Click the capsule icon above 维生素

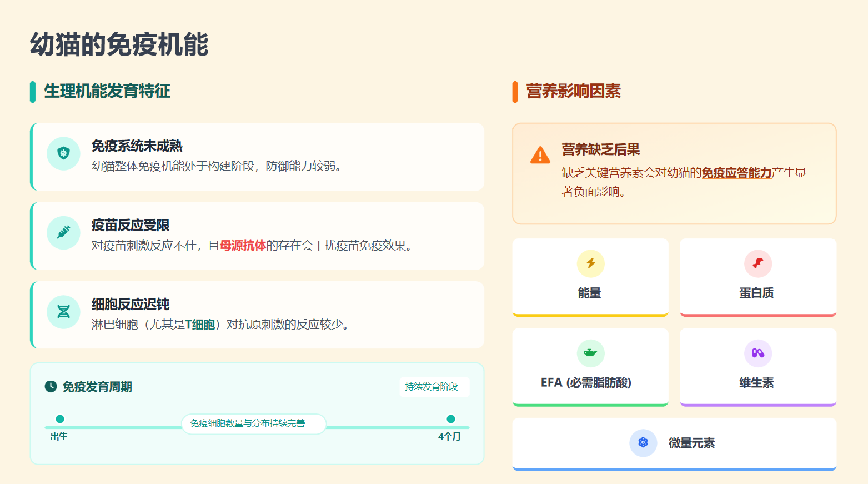[757, 353]
